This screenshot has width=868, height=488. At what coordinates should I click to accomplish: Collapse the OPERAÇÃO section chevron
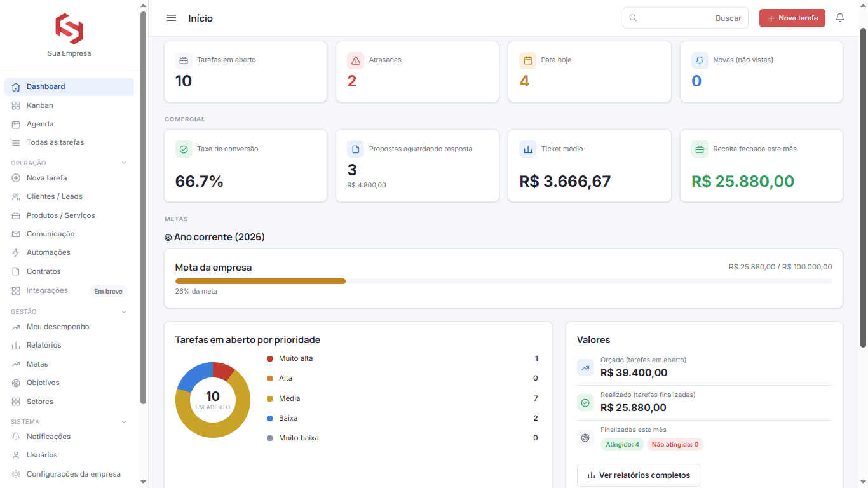(124, 163)
